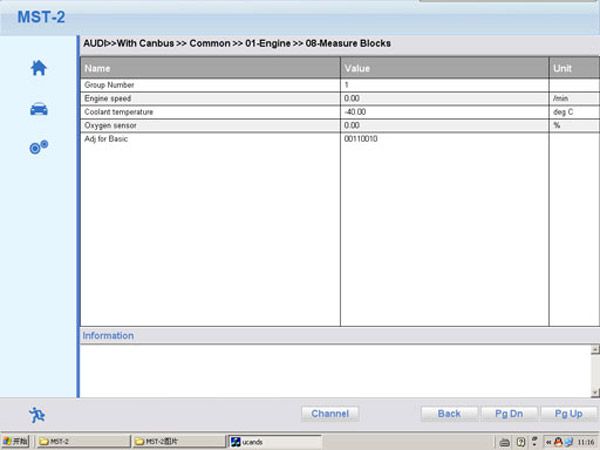Click the help question mark tray icon
Viewport: 600px width, 450px height.
click(521, 441)
